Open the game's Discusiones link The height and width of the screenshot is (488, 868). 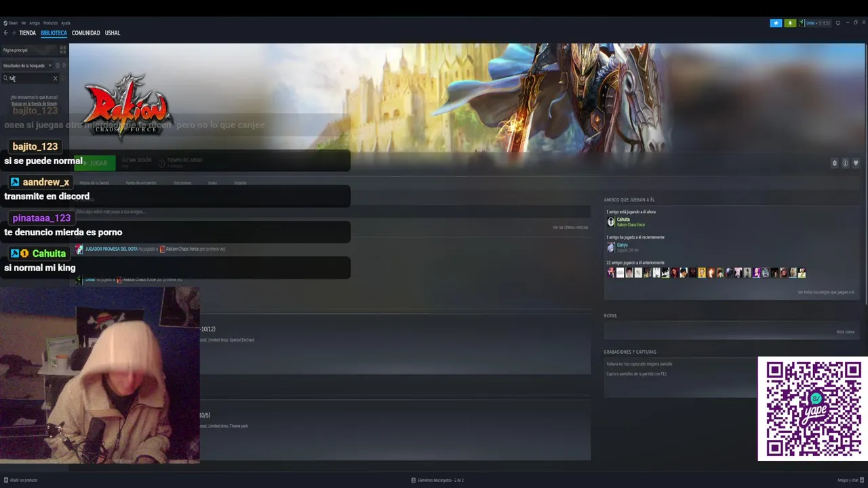[x=182, y=183]
